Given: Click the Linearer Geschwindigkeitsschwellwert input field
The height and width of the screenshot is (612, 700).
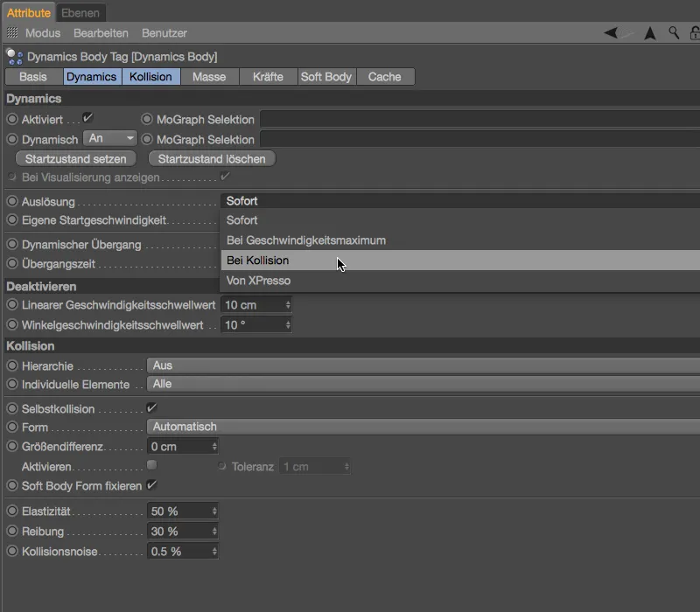Looking at the screenshot, I should click(252, 305).
